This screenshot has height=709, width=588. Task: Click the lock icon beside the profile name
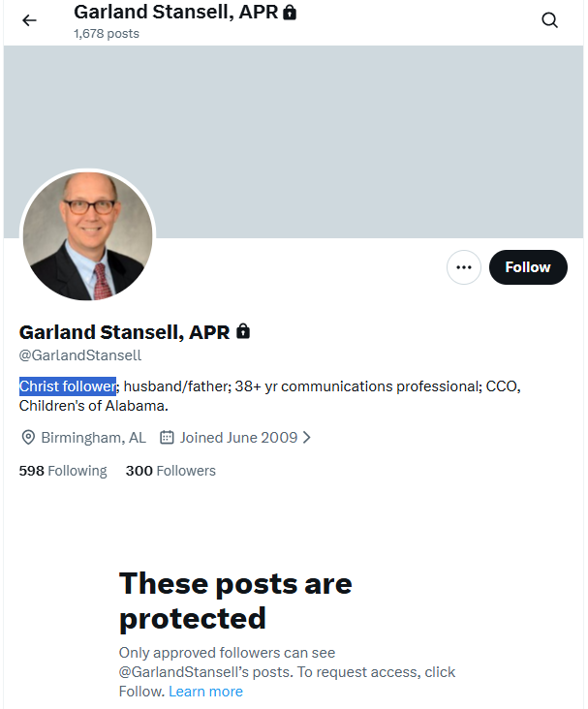point(243,331)
